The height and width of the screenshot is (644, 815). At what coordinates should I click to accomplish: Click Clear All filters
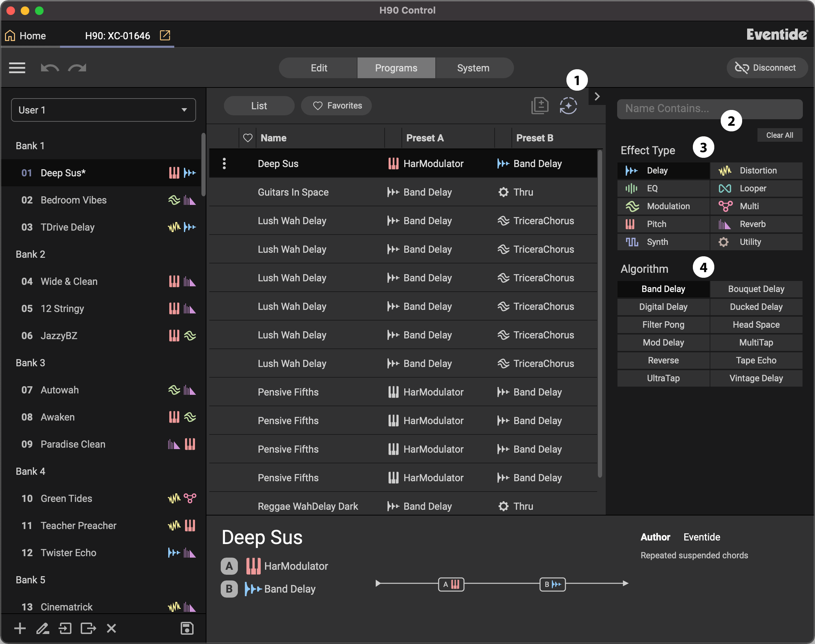(780, 135)
